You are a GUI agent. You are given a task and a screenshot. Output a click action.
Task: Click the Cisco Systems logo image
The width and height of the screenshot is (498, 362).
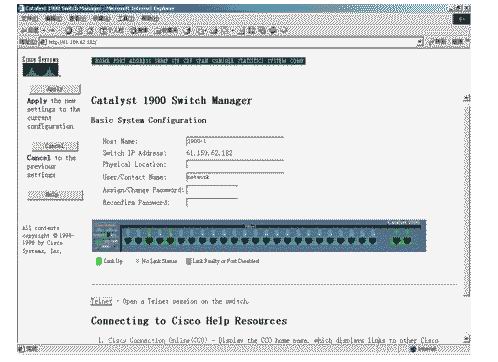[41, 67]
